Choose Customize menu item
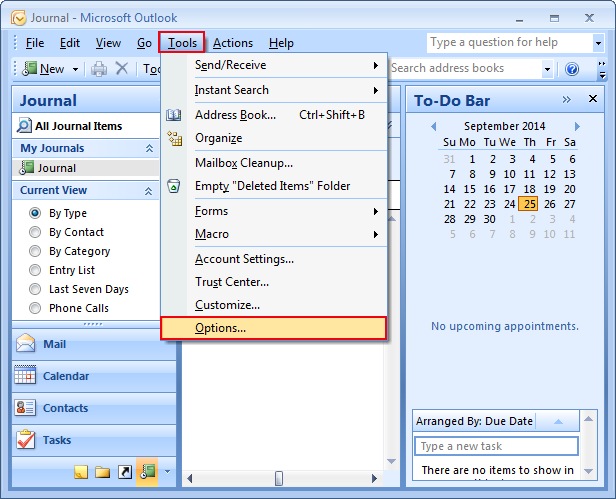This screenshot has width=616, height=499. 274,305
